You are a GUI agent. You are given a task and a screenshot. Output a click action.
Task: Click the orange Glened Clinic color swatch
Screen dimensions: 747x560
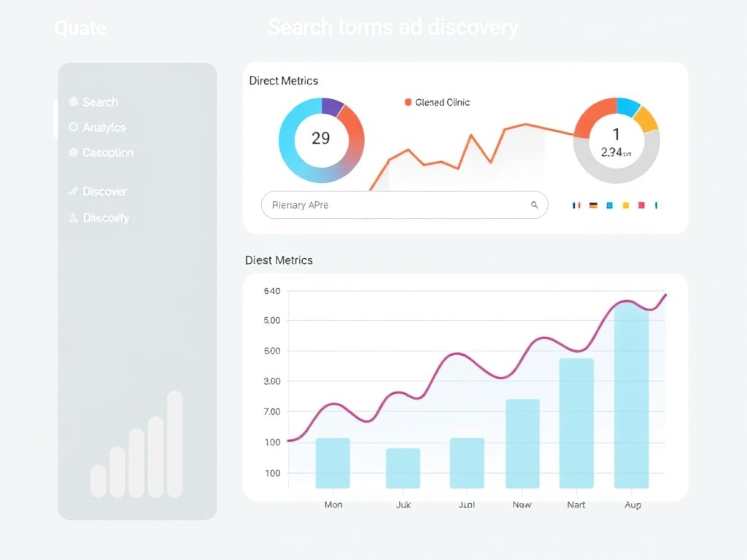point(407,103)
